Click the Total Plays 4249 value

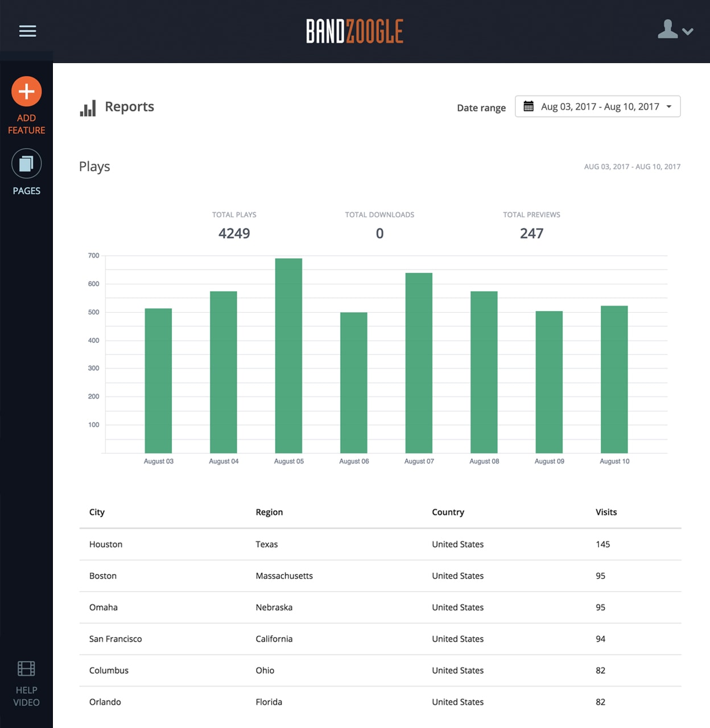234,233
